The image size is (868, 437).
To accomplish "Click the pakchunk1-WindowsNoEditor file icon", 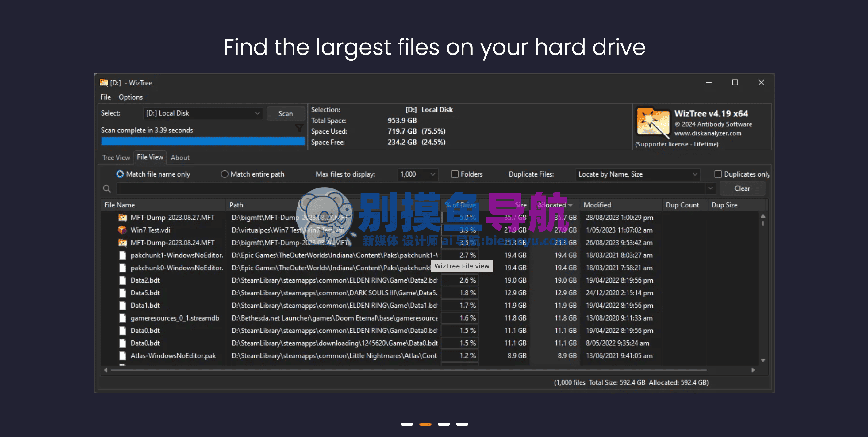I will [123, 255].
